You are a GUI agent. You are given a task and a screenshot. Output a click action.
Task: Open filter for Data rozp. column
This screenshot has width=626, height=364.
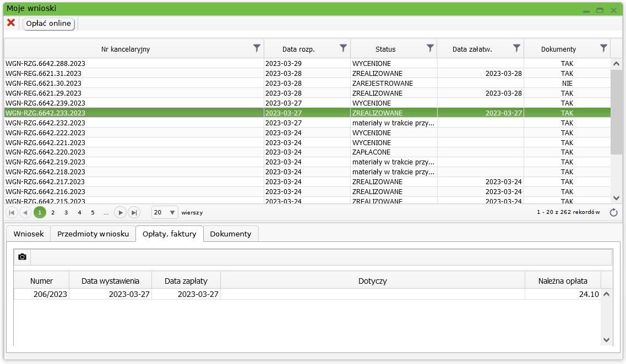[343, 48]
